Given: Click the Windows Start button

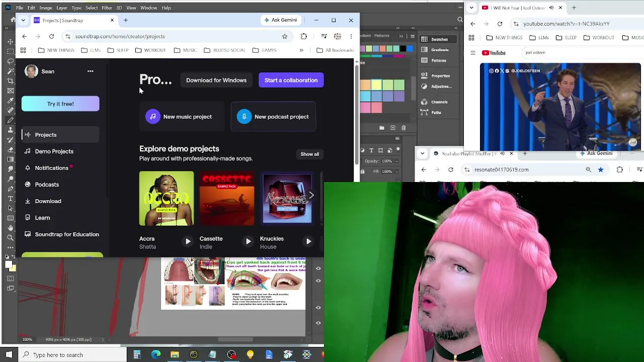Looking at the screenshot, I should tap(9, 355).
